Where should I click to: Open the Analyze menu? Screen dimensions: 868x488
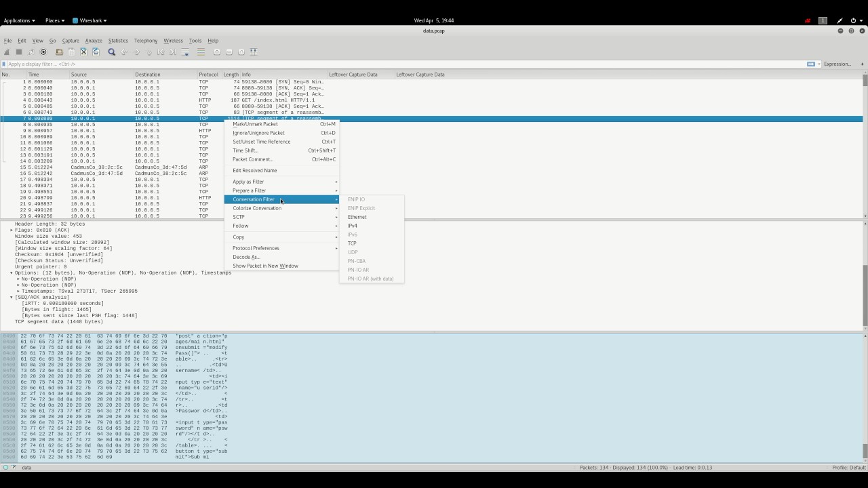94,41
